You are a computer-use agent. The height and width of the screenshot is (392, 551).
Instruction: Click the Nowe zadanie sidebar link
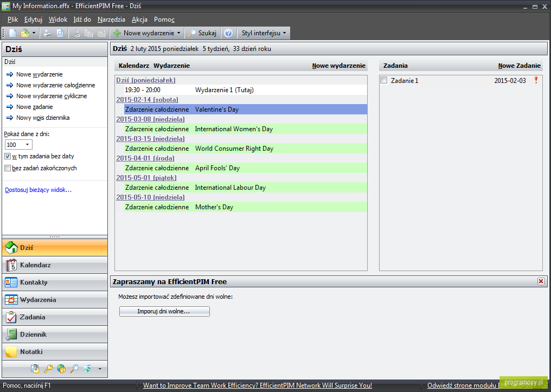(x=35, y=107)
